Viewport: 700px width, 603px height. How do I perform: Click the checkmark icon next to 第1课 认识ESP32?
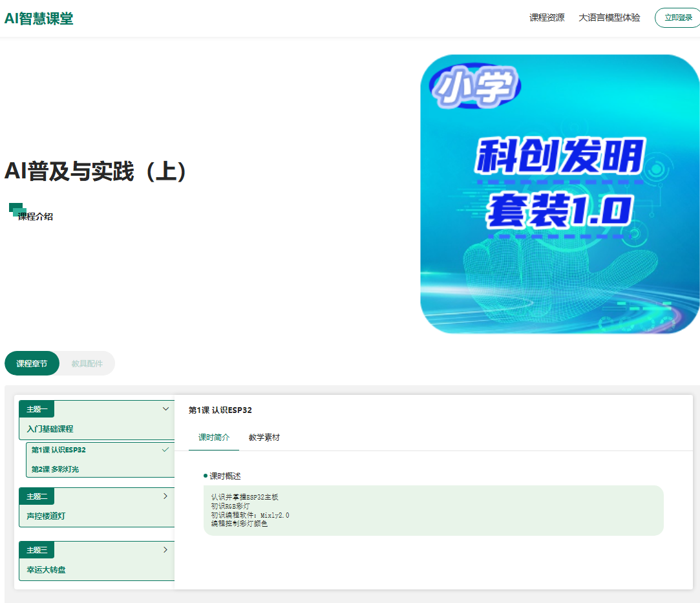pyautogui.click(x=165, y=450)
